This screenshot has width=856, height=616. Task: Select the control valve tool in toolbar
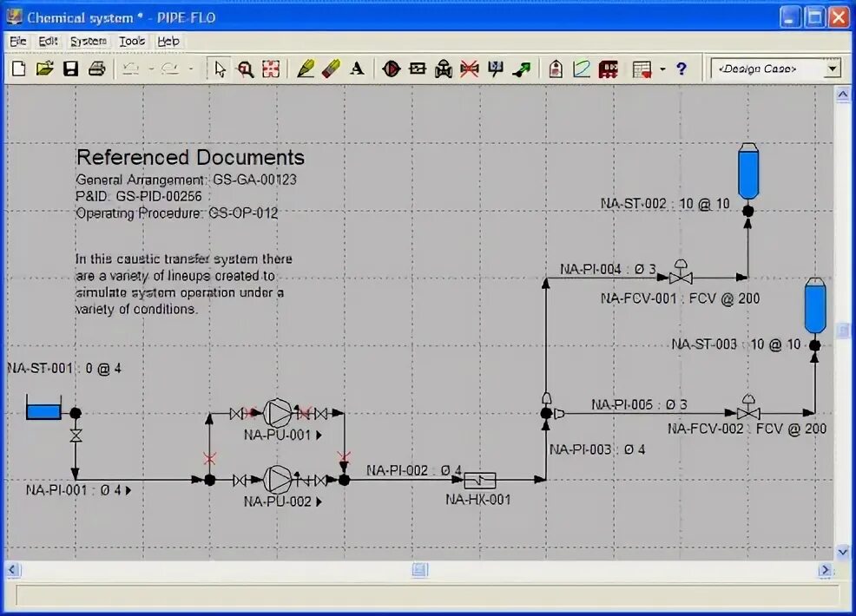coord(444,69)
